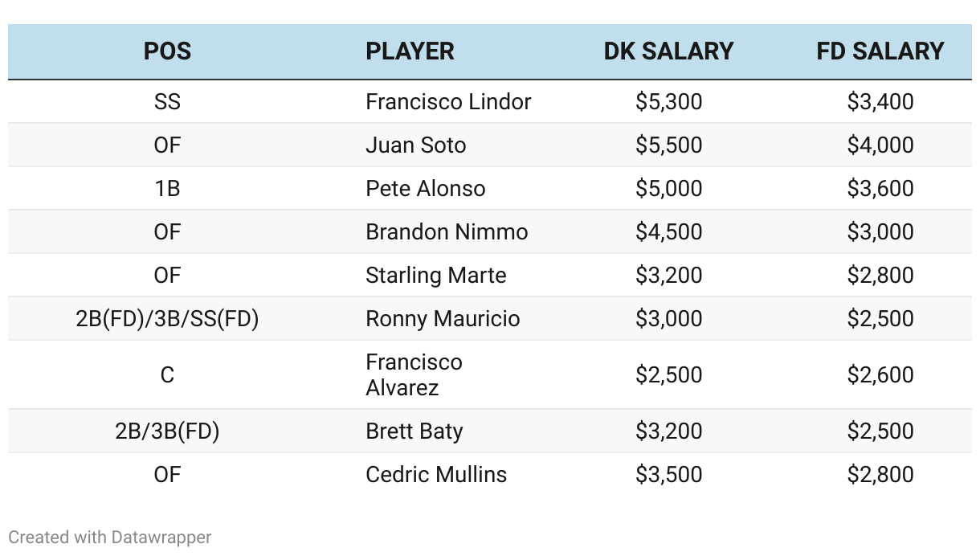Click the 2B/3B(FD) position cell
980x556 pixels.
coord(167,431)
